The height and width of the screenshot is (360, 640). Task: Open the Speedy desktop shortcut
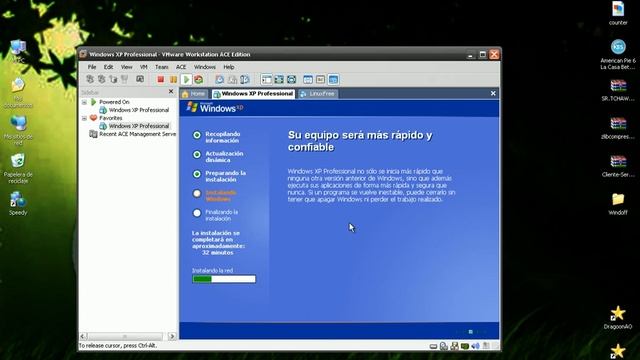coord(18,204)
